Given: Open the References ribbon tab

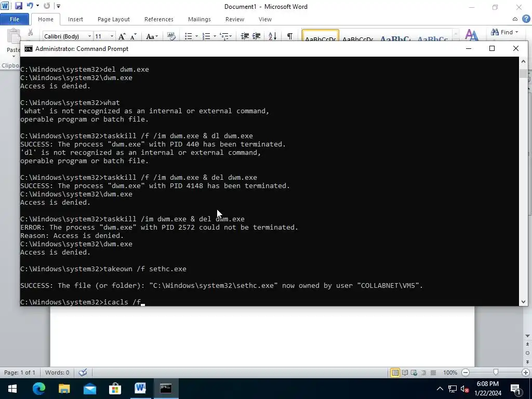Looking at the screenshot, I should (159, 19).
